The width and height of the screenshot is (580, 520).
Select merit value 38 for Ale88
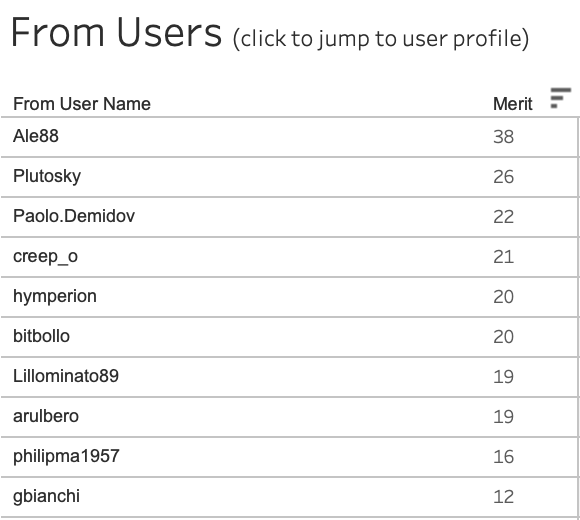tap(503, 137)
